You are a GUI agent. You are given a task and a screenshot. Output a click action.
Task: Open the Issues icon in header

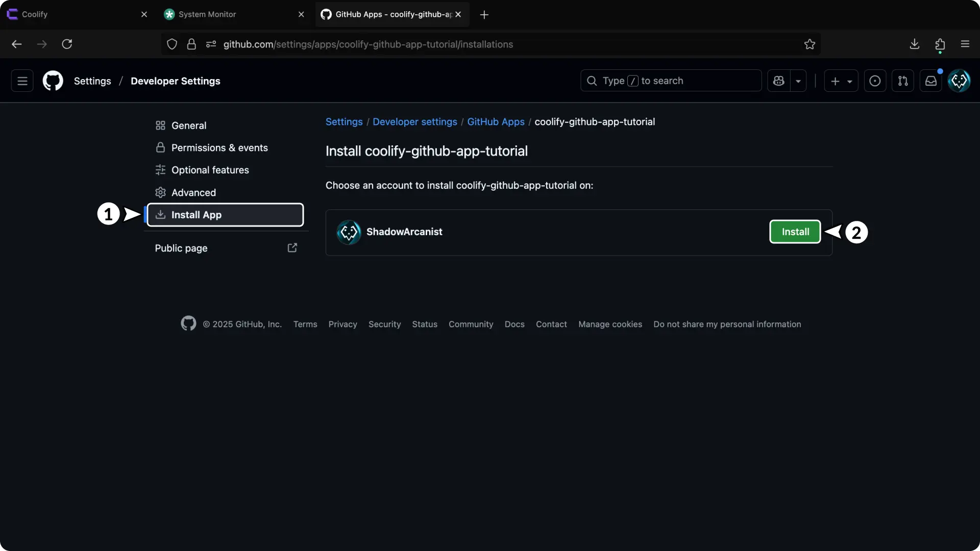click(875, 81)
